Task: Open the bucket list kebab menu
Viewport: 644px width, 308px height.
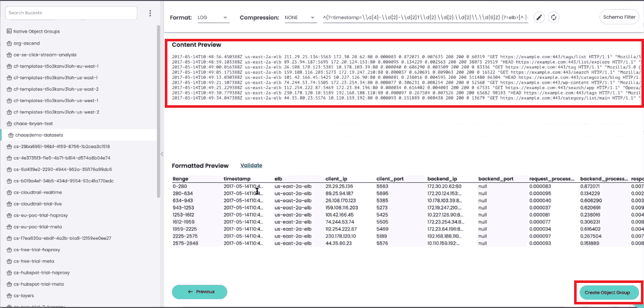Action: [150, 13]
